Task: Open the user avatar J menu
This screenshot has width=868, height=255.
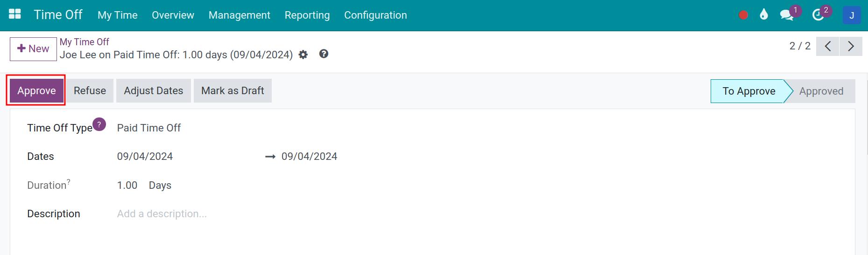Action: [x=852, y=15]
